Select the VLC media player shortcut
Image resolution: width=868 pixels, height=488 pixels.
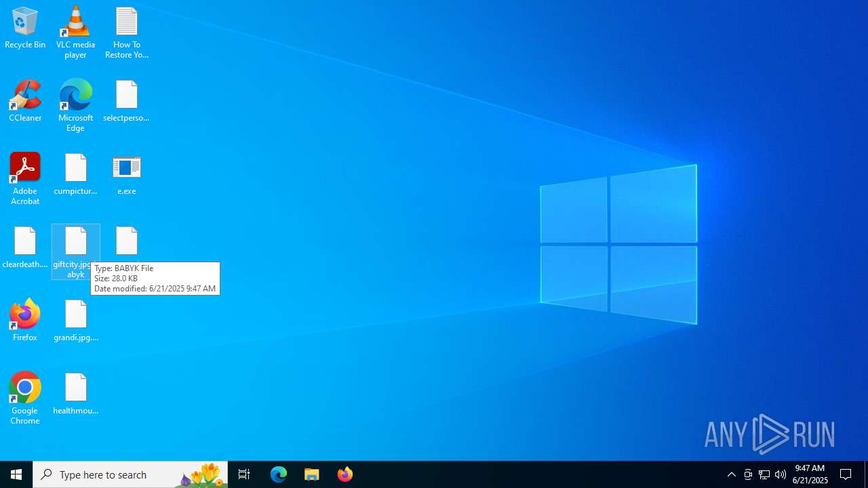click(x=75, y=33)
